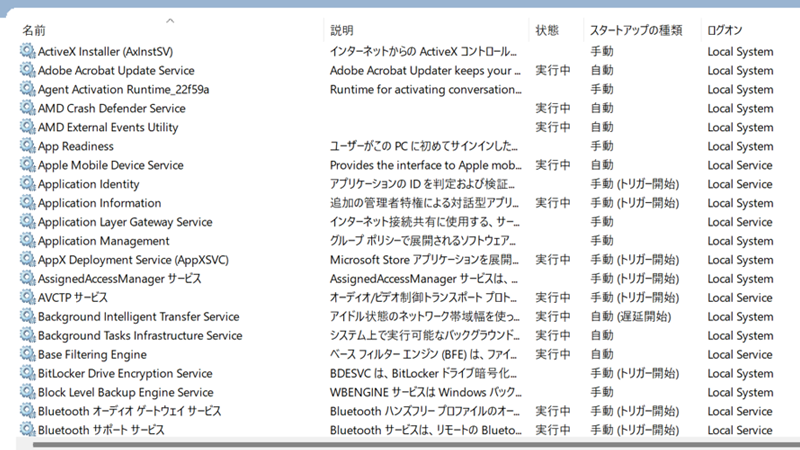
Task: Click gear icon of AssignedAccessManager サービス
Action: (x=27, y=278)
